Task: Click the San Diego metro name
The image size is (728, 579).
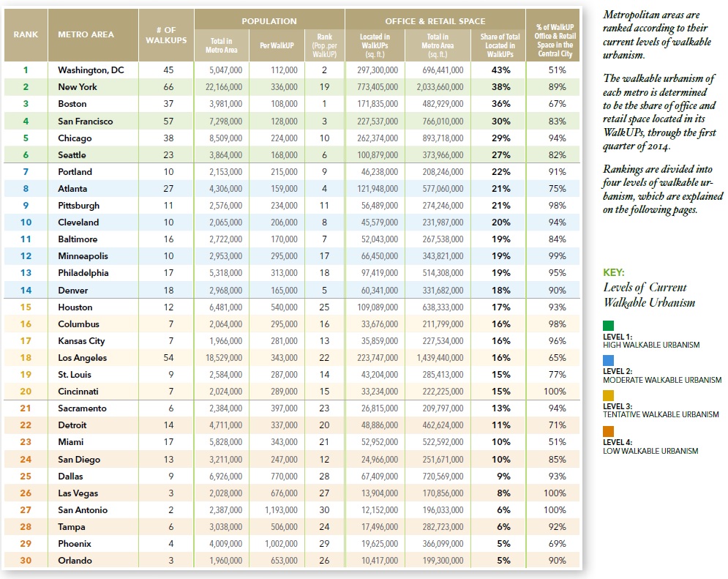Action: [79, 459]
